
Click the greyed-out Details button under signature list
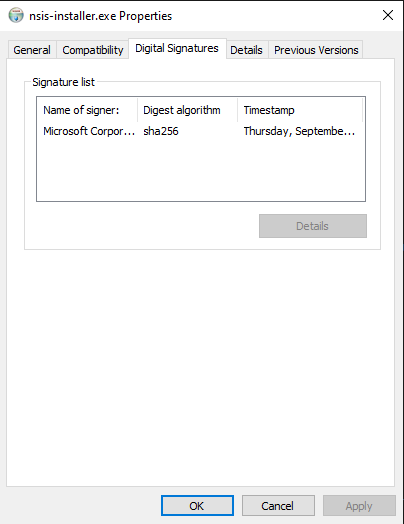coord(313,226)
